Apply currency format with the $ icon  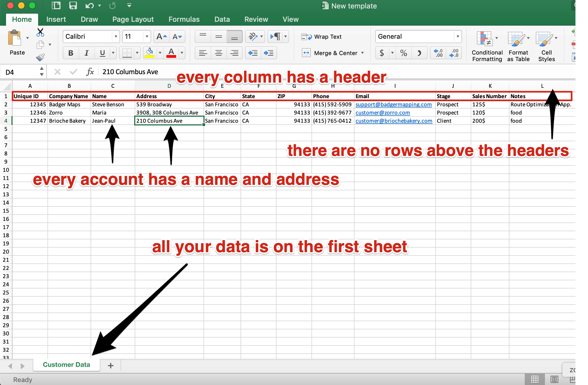(382, 53)
